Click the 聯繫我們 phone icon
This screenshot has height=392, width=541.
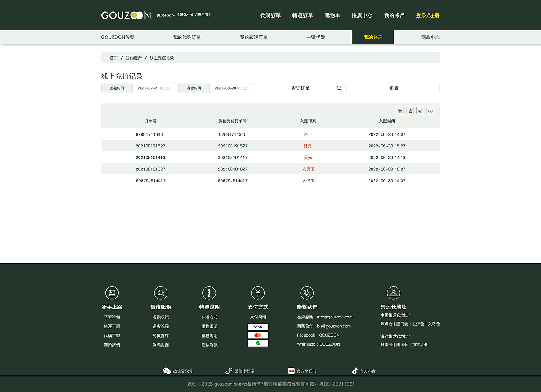pos(307,293)
